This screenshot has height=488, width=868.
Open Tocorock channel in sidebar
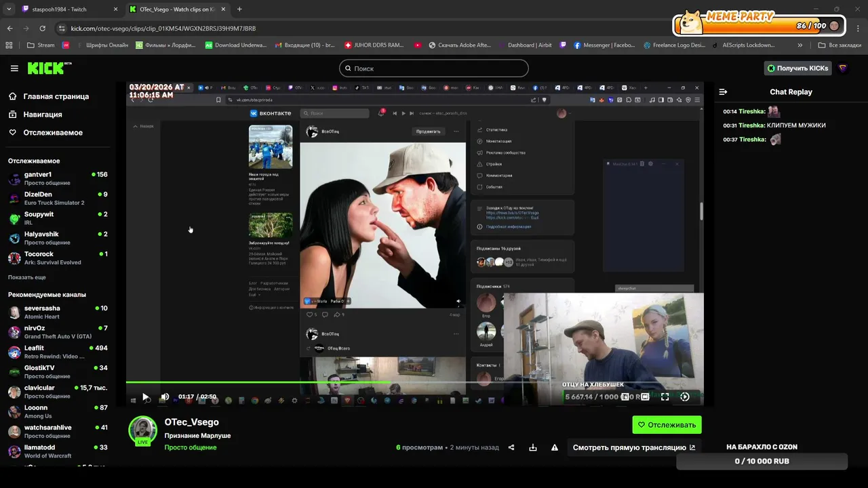58,258
